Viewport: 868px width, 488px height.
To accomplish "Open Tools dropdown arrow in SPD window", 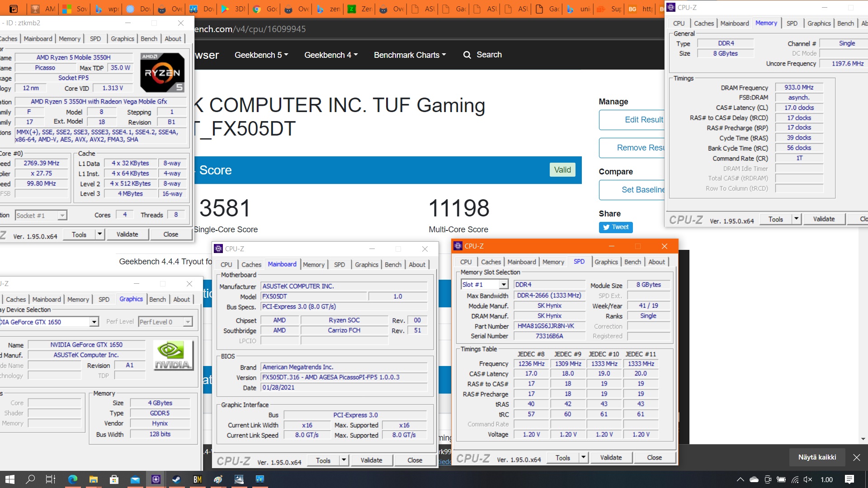I will coord(584,458).
